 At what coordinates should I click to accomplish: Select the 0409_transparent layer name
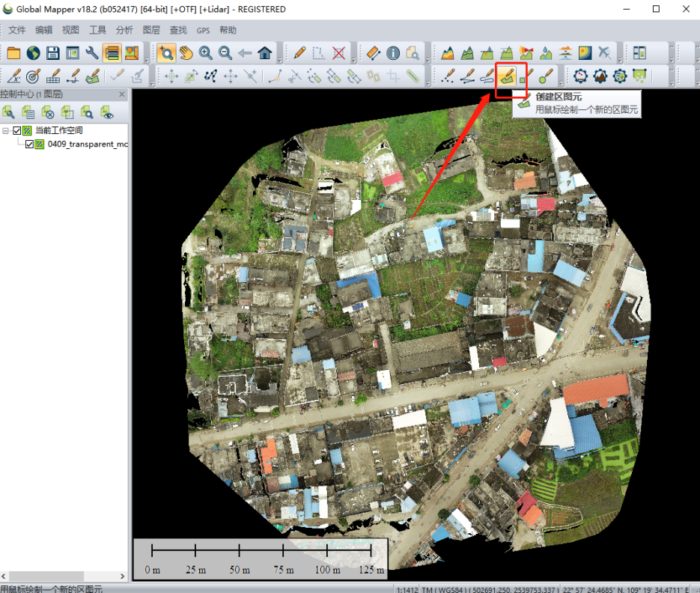coord(88,145)
